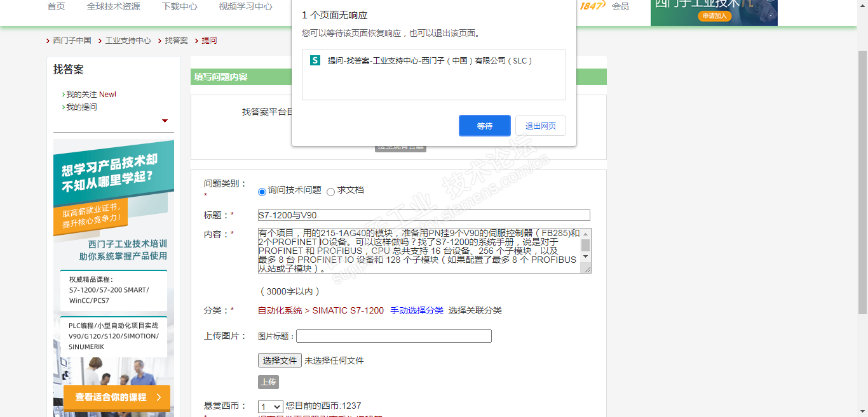Go to 西门子中国 breadcrumb link
Viewport: 868px width, 417px height.
coord(72,40)
